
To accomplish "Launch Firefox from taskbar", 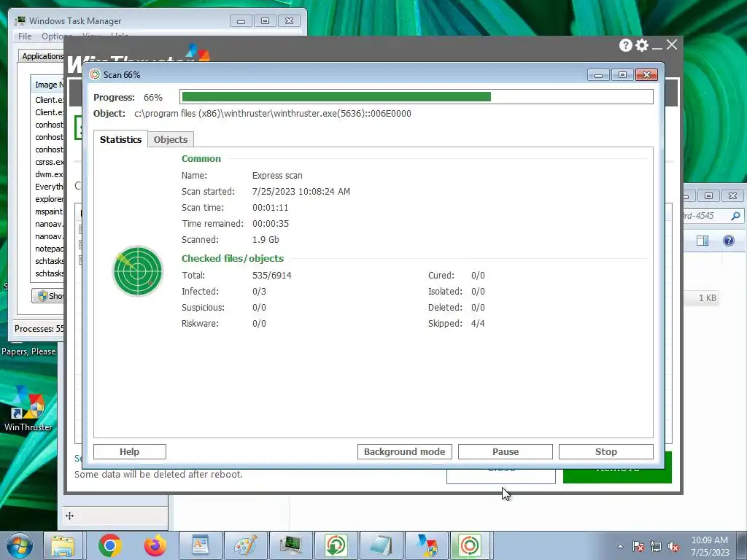I will pos(155,545).
